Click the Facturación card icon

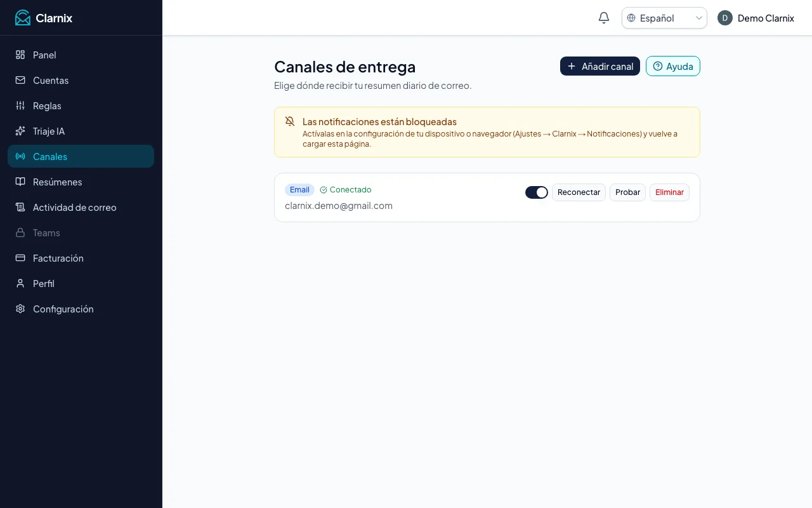tap(20, 258)
